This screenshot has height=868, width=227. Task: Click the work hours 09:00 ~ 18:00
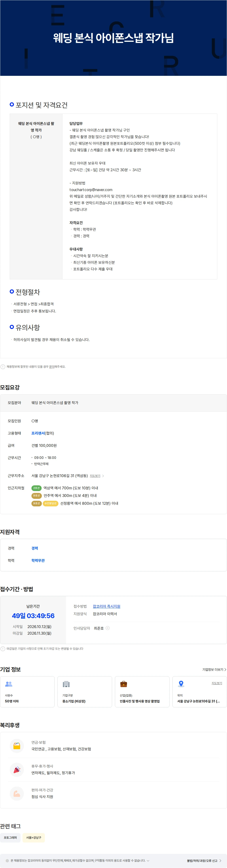click(45, 458)
